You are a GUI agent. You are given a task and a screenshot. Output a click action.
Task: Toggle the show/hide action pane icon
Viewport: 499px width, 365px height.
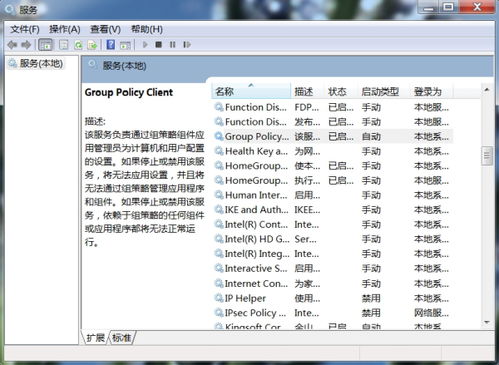pos(125,44)
